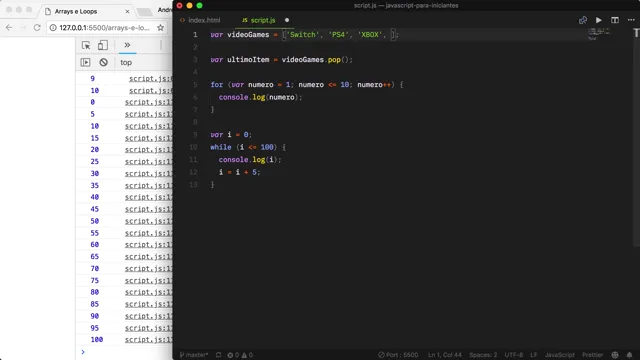Click the editor vertical scrollbar
Screen dimensions: 640x360
[636, 139]
